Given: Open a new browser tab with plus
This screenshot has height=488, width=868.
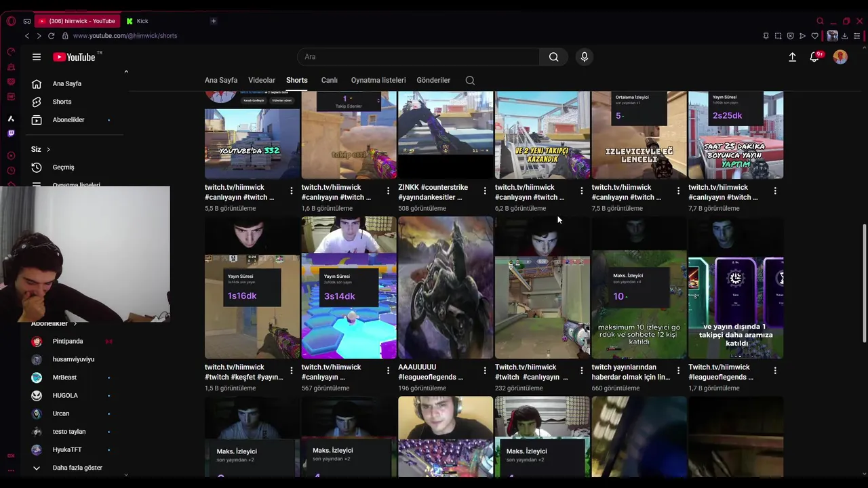Looking at the screenshot, I should pyautogui.click(x=213, y=21).
